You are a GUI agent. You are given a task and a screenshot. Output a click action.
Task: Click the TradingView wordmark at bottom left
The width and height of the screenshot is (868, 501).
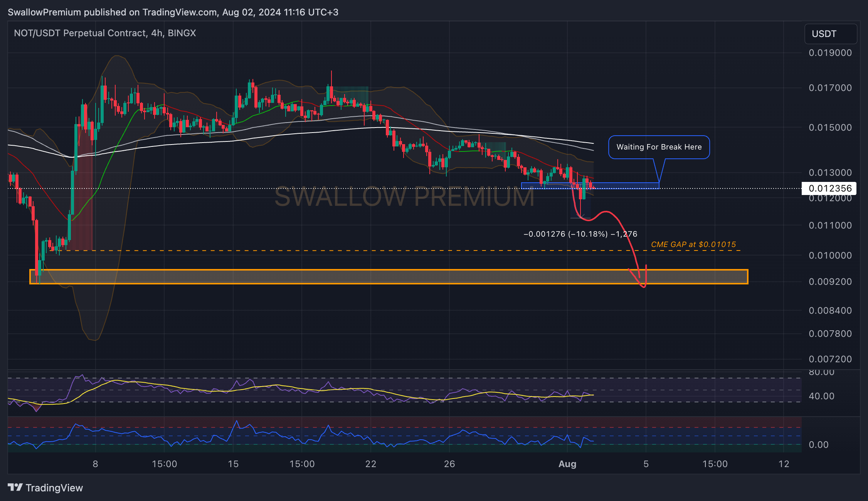[54, 488]
